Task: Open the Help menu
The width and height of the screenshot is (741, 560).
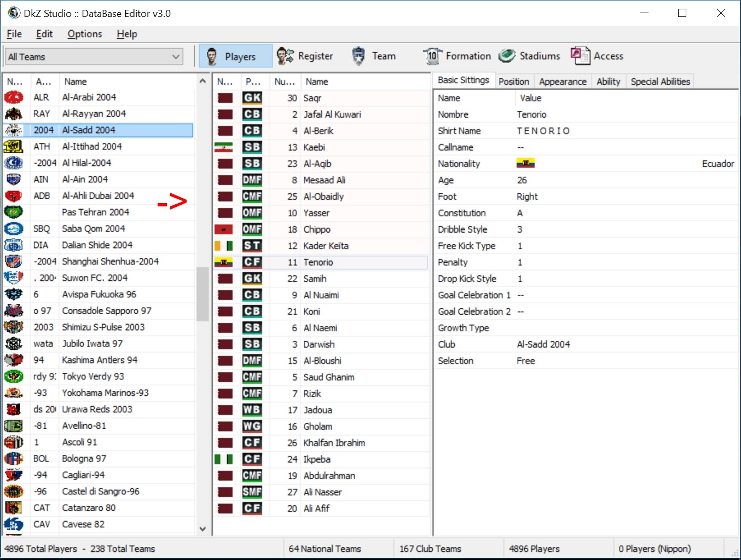Action: pos(127,34)
